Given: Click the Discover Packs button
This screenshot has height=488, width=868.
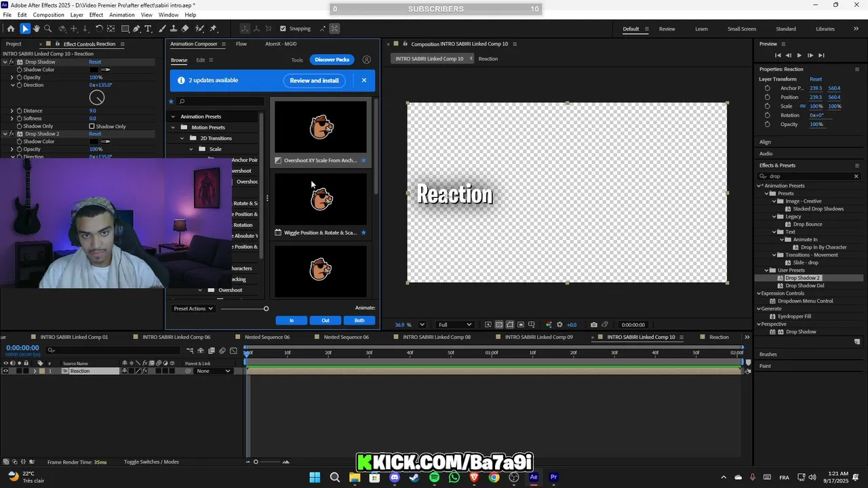Looking at the screenshot, I should [332, 60].
